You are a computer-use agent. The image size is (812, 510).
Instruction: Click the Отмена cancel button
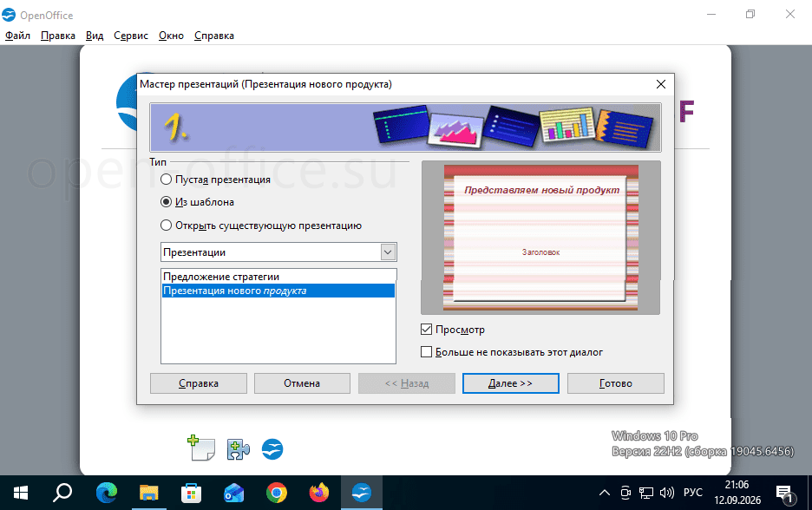click(x=302, y=383)
